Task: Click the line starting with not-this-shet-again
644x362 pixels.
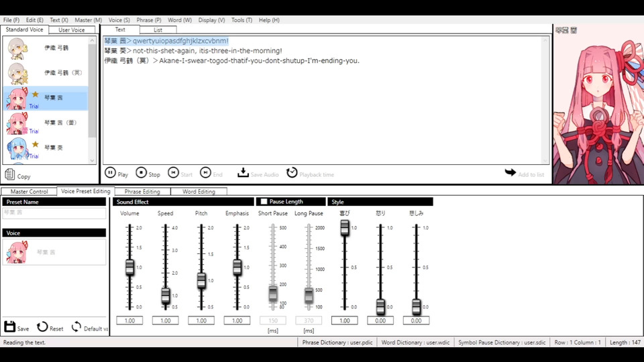Action: tap(193, 51)
